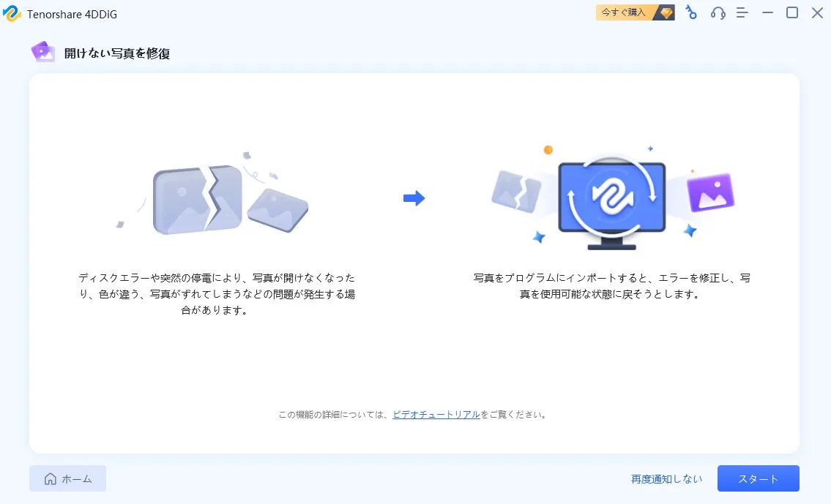Open the hamburger menu in title bar
This screenshot has height=504, width=831.
pos(742,12)
